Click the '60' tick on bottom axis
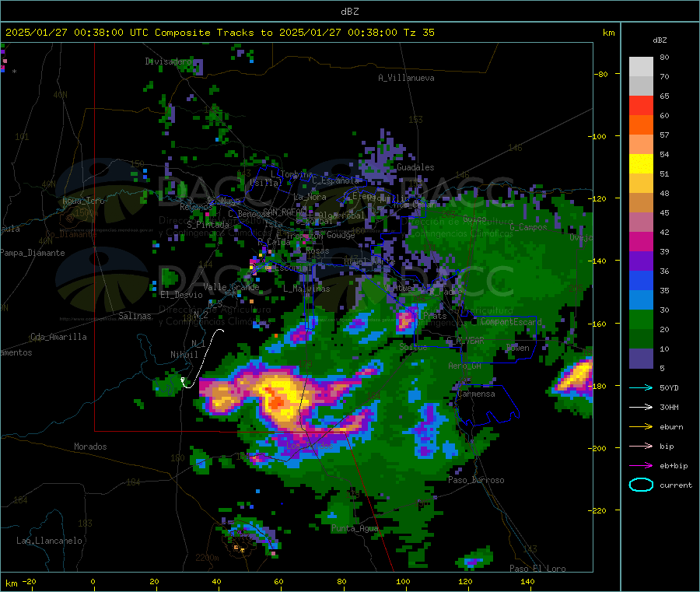Viewport: 700px width, 592px height. (x=278, y=581)
